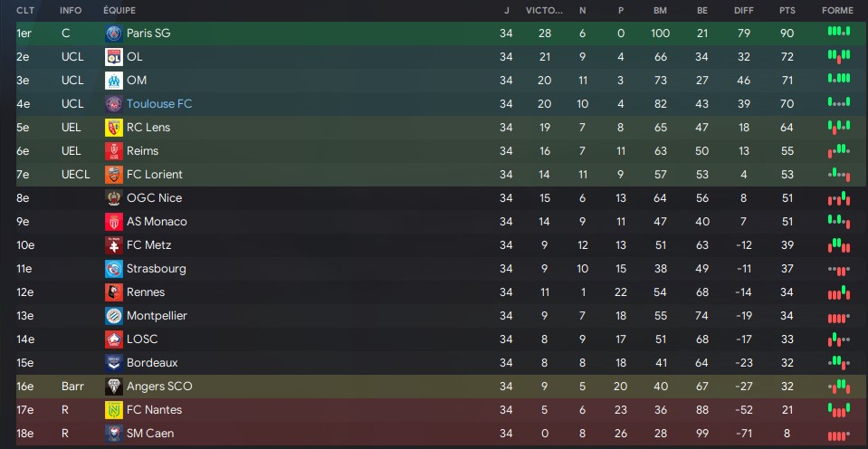Sort standings by ÉQUIPE header
This screenshot has height=449, width=868.
click(x=119, y=11)
